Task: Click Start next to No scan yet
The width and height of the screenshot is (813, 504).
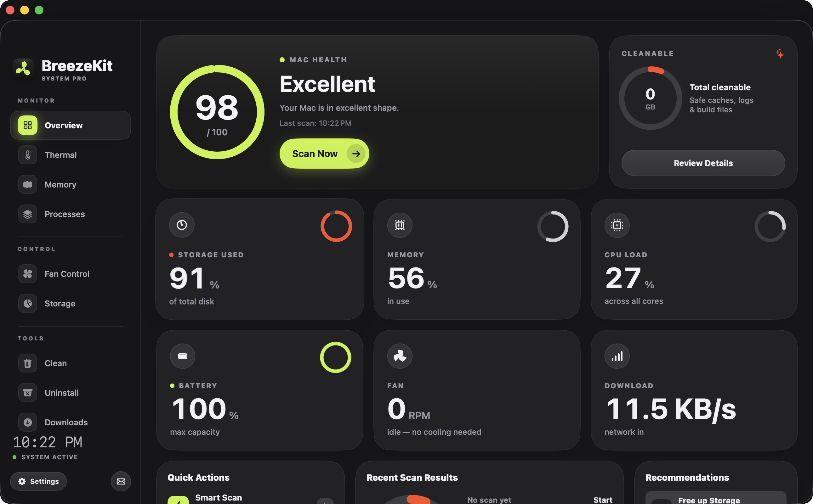Action: tap(602, 499)
